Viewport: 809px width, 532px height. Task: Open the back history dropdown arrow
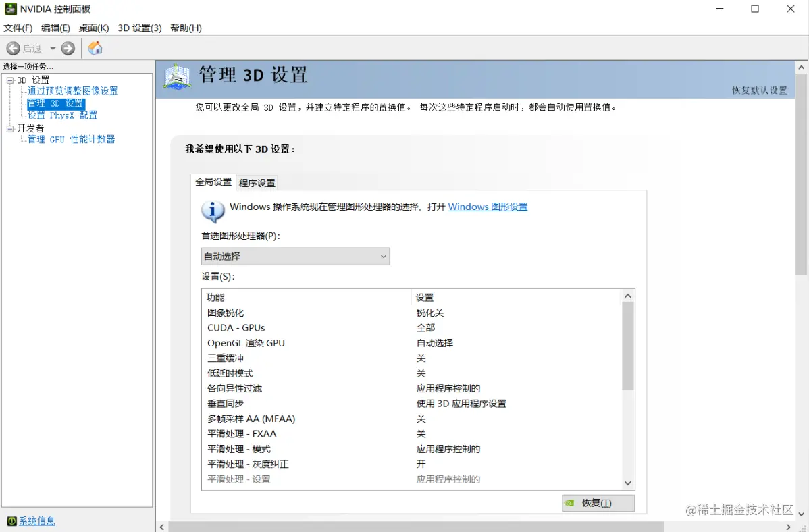click(x=53, y=49)
